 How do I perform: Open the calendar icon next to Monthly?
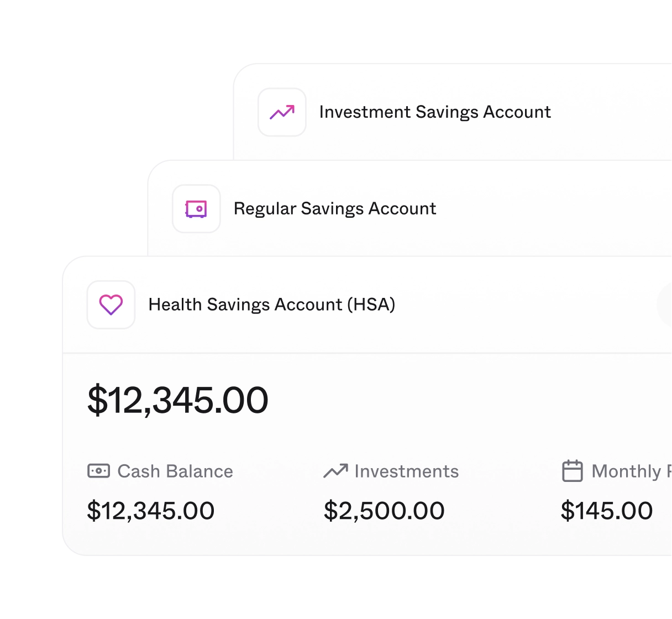[x=572, y=471]
